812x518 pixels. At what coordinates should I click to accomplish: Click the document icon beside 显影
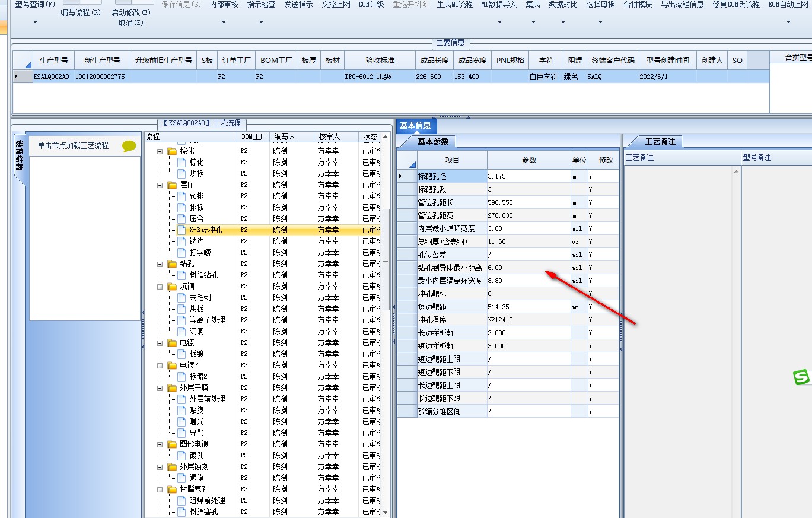tap(181, 433)
